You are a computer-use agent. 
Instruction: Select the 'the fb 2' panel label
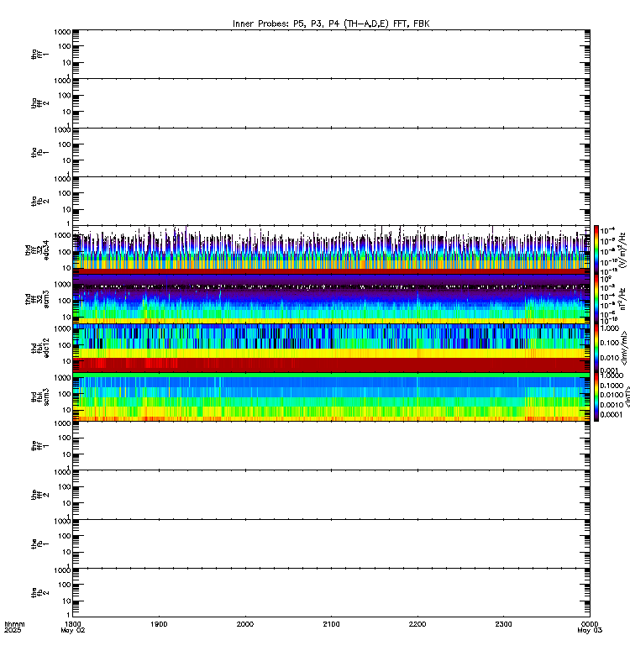pos(39,593)
